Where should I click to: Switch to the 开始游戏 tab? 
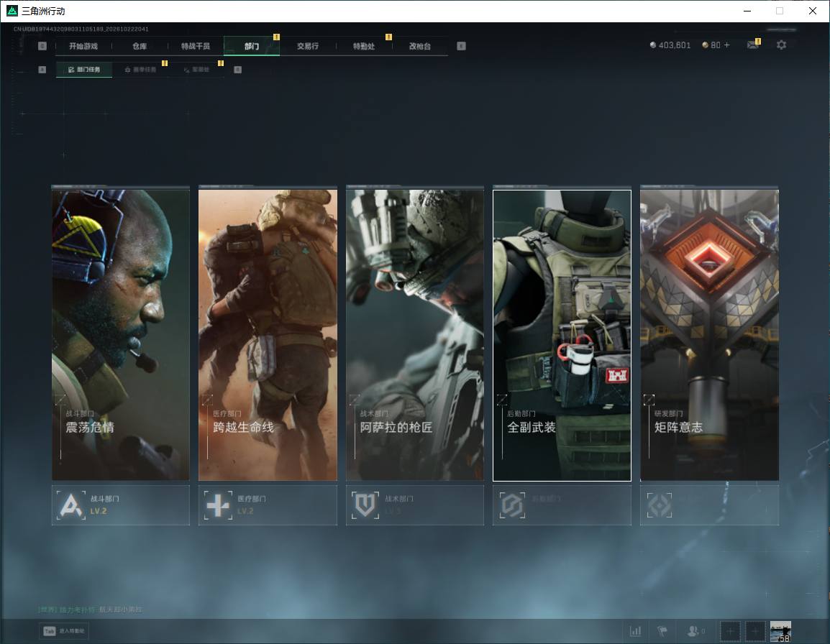83,46
